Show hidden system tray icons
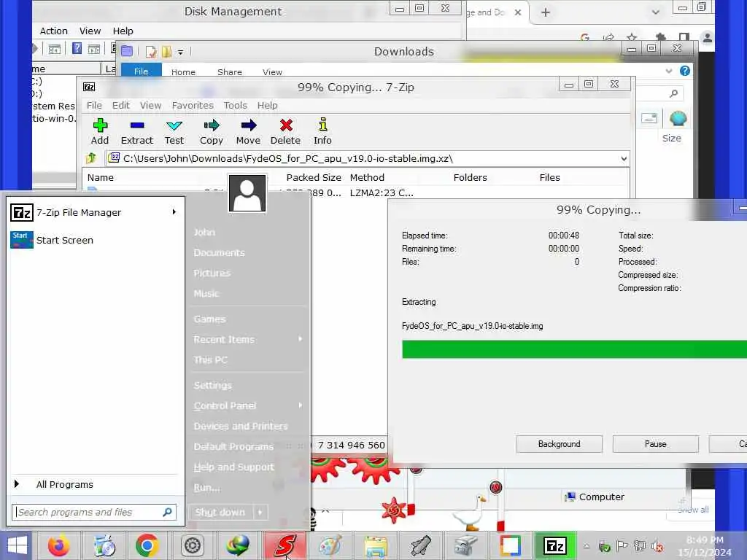747x560 pixels. (x=587, y=546)
